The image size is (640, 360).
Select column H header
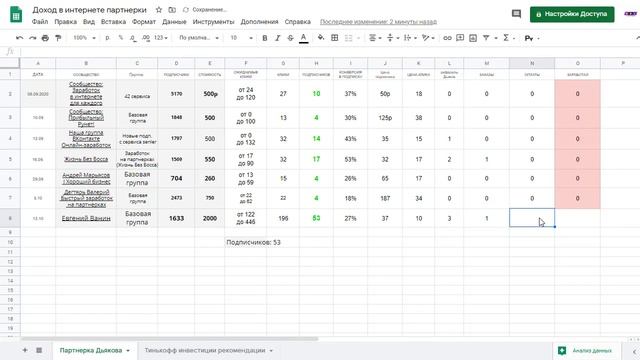[x=316, y=63]
